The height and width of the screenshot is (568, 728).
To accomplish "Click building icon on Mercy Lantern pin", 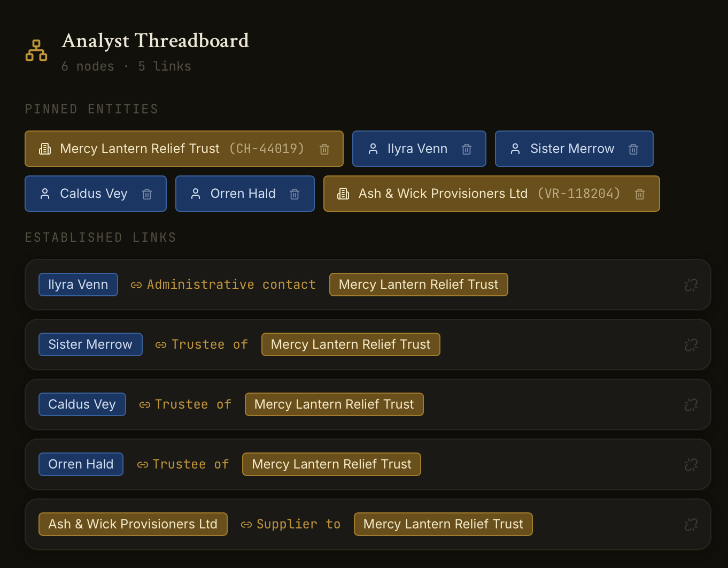I will (x=45, y=149).
